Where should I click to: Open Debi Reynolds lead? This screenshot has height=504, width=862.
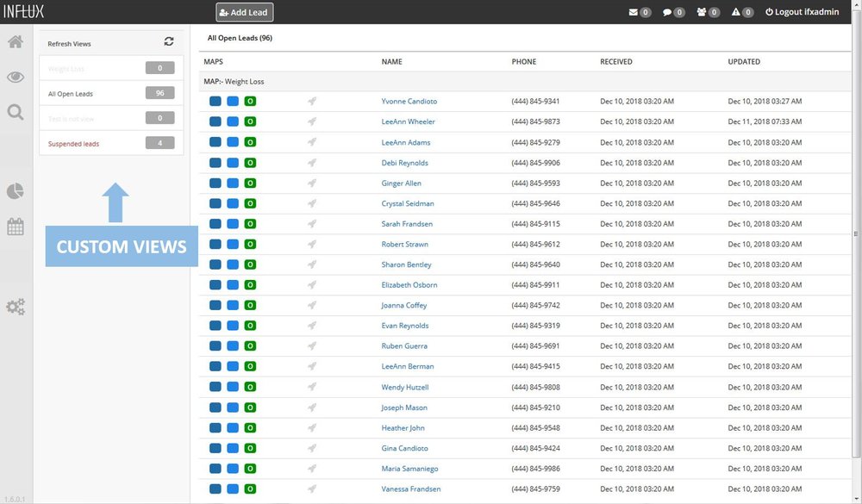click(x=404, y=163)
